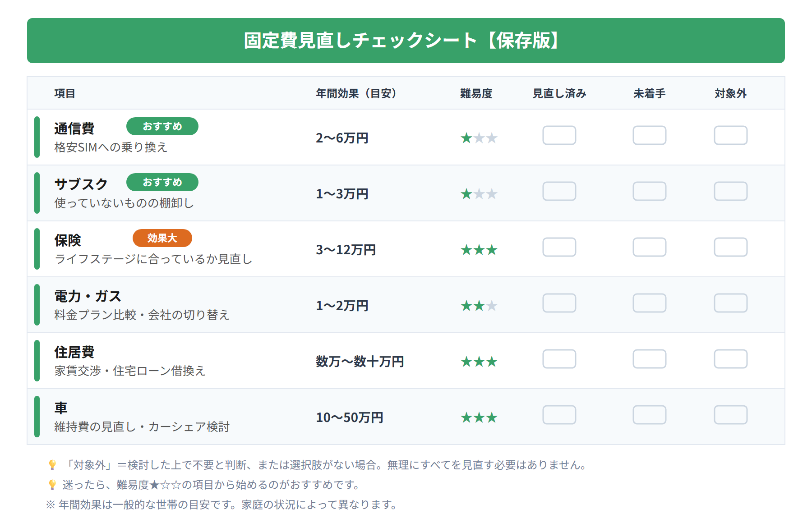Viewport: 812px width, 523px height.
Task: Check 未着手 box for サブスク
Action: coord(649,191)
